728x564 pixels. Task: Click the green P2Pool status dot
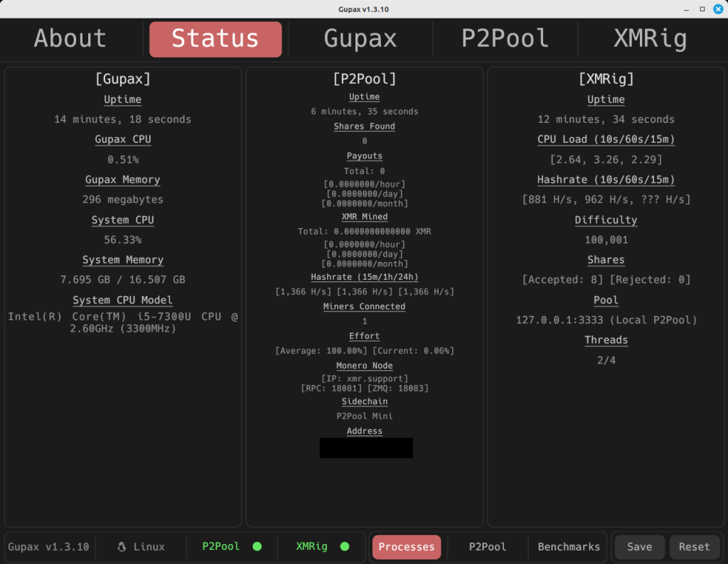[257, 547]
